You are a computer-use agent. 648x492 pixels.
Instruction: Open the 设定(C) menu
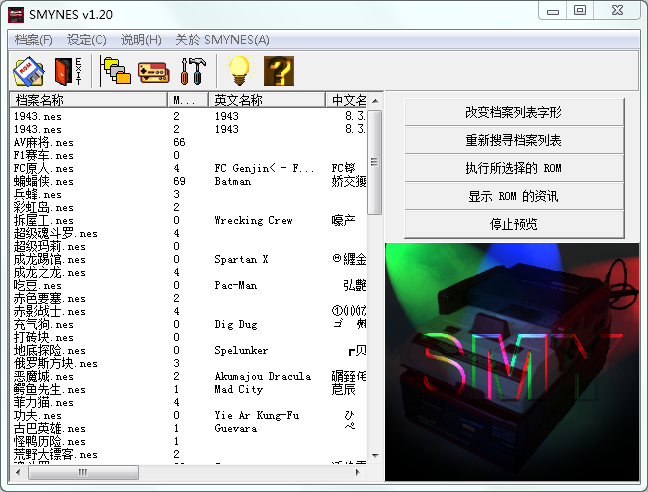pos(87,39)
